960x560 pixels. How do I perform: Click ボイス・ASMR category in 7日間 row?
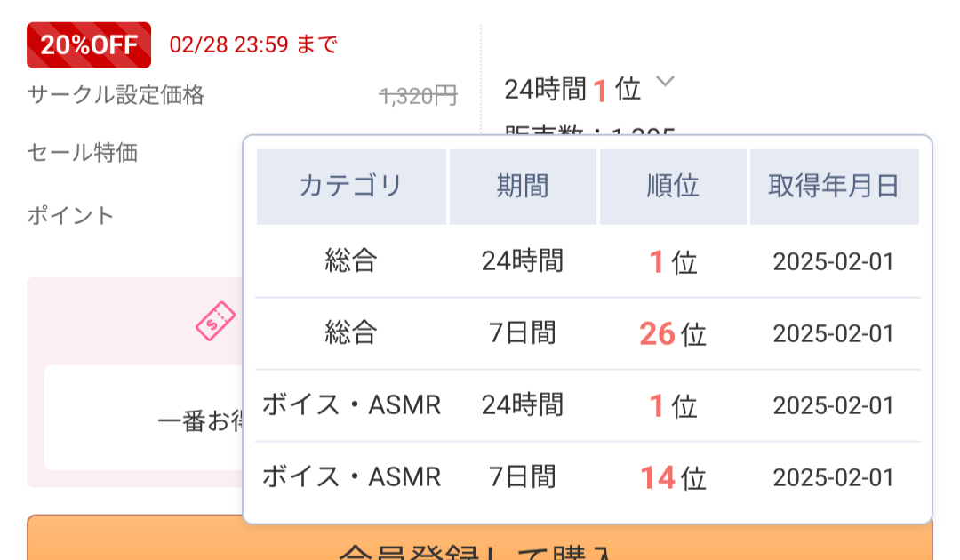tap(351, 476)
